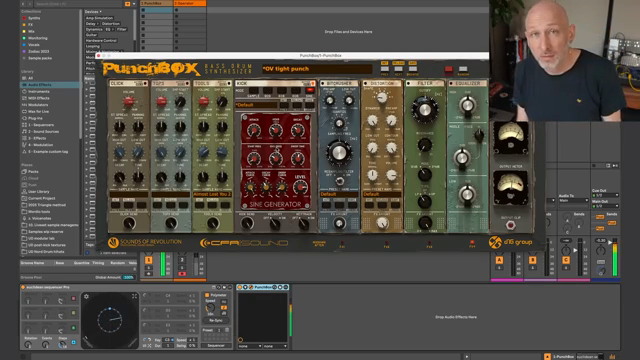This screenshot has width=640, height=360.
Task: Open the Max for Live category
Action: [38, 111]
